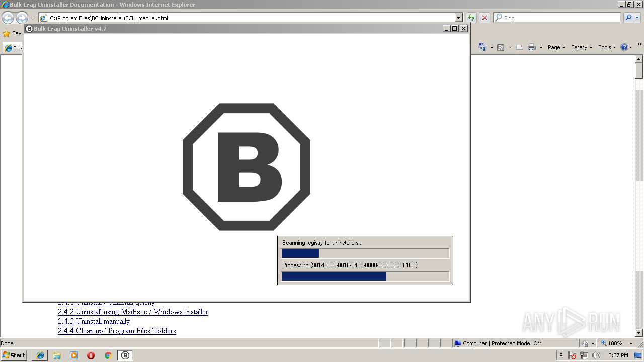This screenshot has width=644, height=362.
Task: Click the Show Desktop button in tray
Action: 638,355
